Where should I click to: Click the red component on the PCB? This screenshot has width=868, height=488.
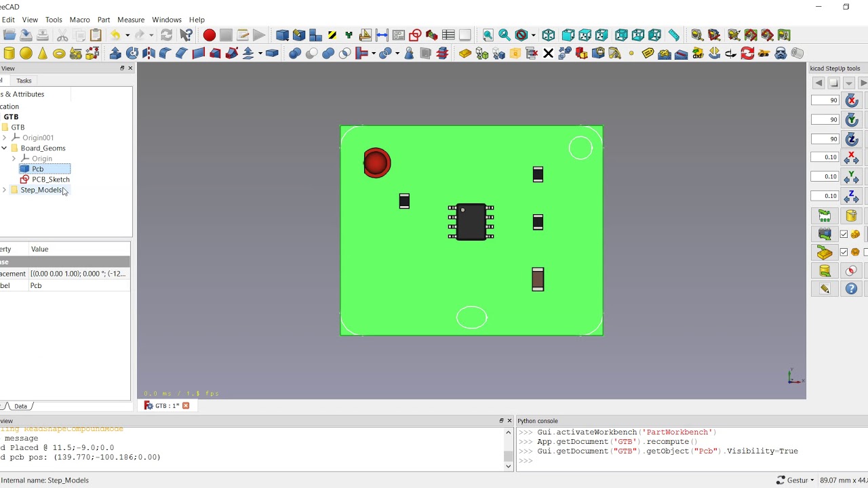tap(376, 163)
